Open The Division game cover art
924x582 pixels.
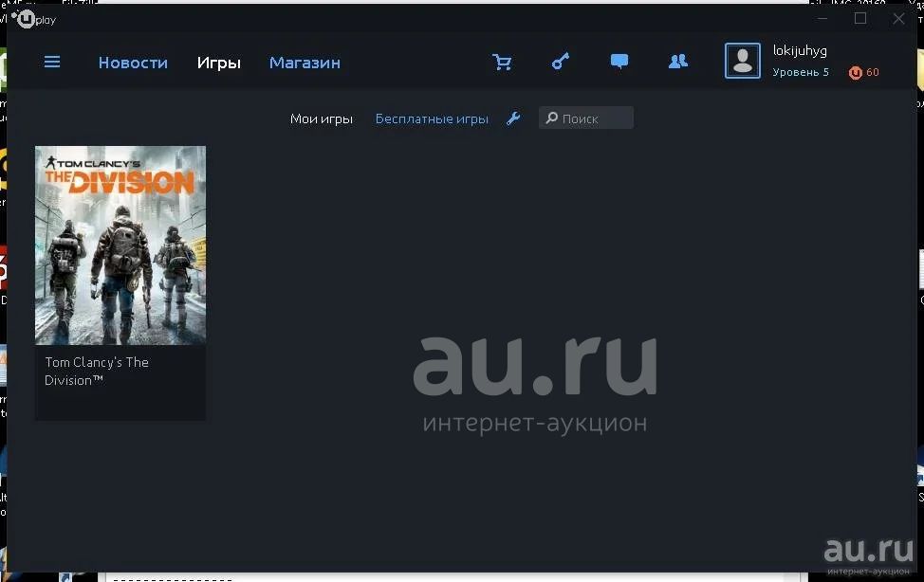[120, 246]
